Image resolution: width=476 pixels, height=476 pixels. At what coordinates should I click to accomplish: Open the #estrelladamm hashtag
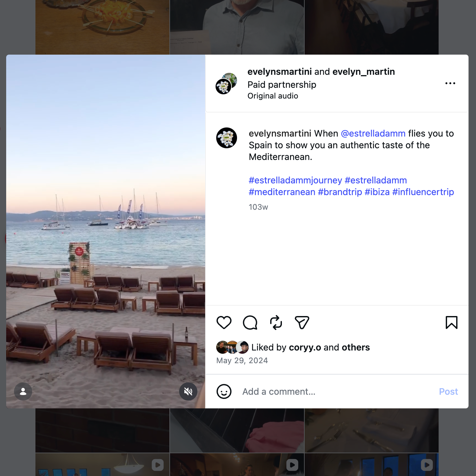coord(376,180)
